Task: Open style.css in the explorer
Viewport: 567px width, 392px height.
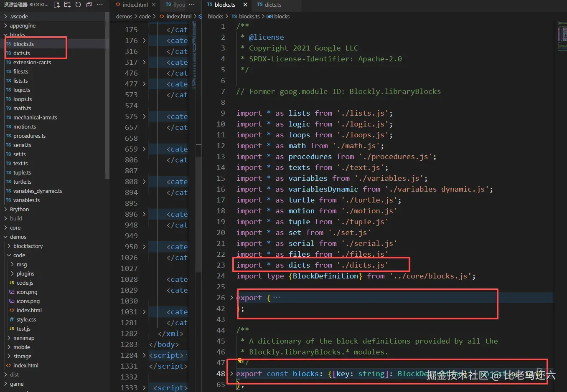Action: point(26,319)
